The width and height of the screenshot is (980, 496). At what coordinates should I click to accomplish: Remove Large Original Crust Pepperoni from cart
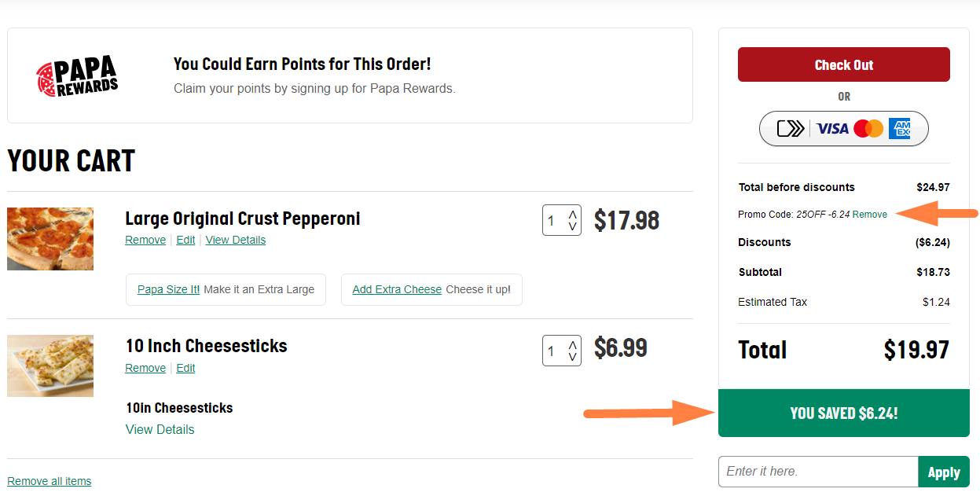click(x=145, y=240)
